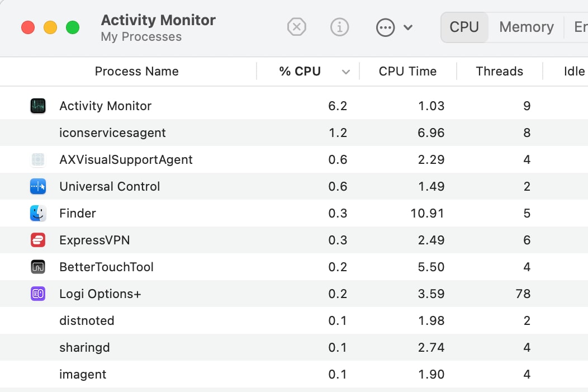Click the Activity Monitor process icon

pyautogui.click(x=38, y=106)
